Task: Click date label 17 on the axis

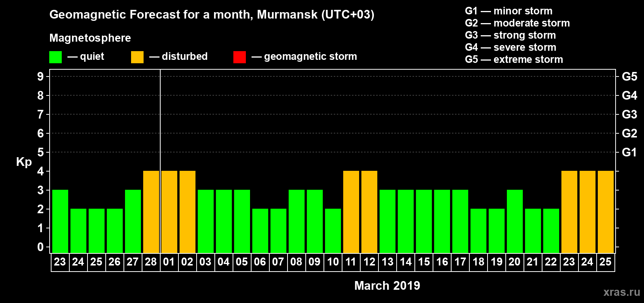Action: click(x=460, y=262)
